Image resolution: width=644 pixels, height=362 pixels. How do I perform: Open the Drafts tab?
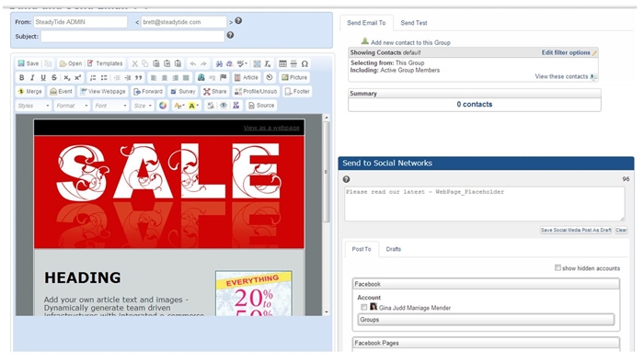click(394, 249)
